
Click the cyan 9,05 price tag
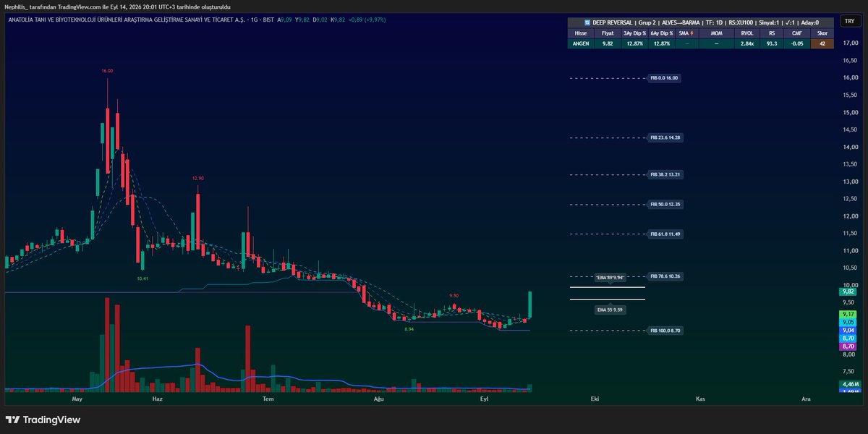(x=848, y=322)
